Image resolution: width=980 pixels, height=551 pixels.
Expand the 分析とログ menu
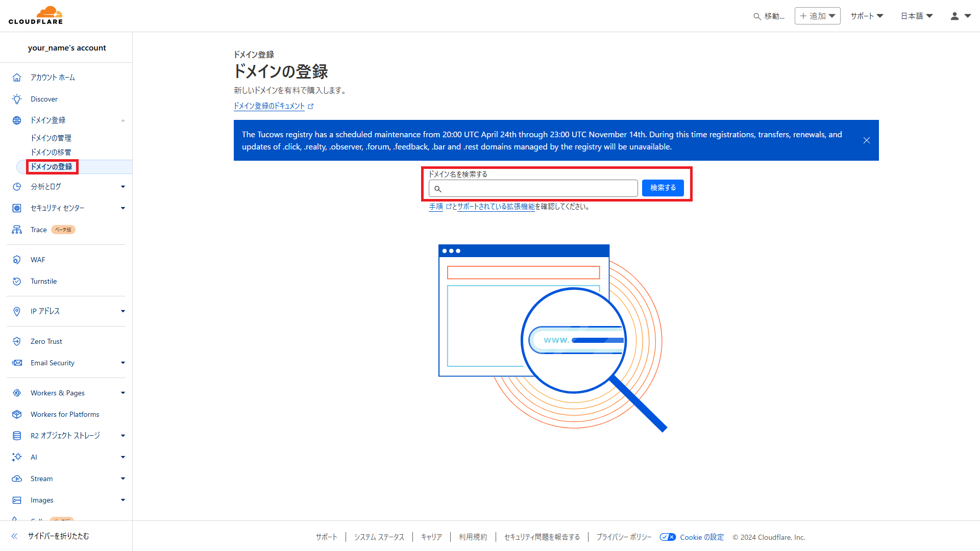[122, 187]
